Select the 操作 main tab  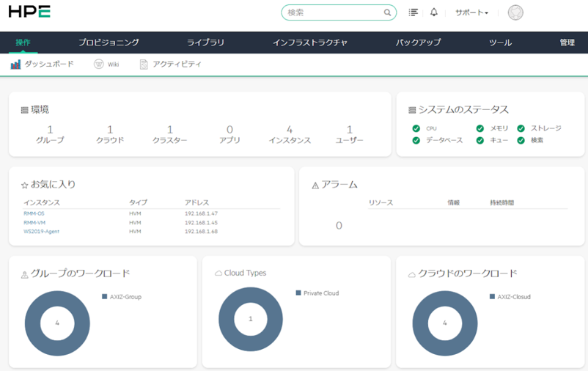click(23, 43)
